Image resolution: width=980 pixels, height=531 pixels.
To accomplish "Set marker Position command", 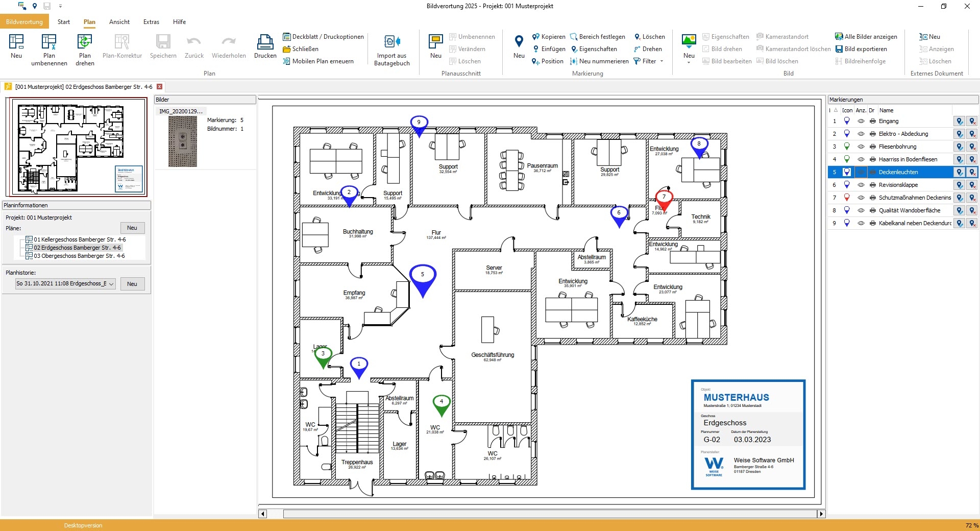I will point(548,61).
